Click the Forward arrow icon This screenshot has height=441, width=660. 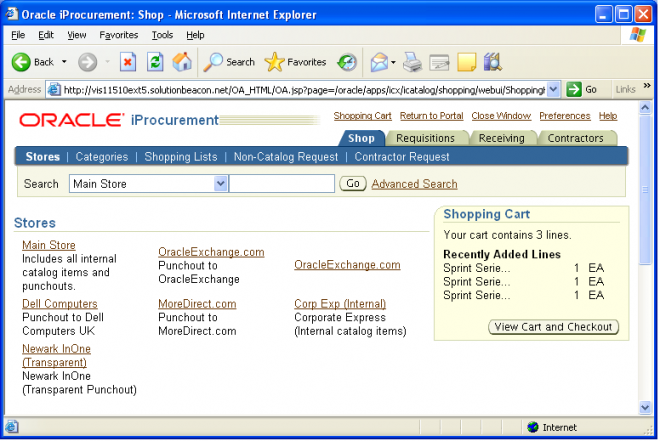(87, 62)
